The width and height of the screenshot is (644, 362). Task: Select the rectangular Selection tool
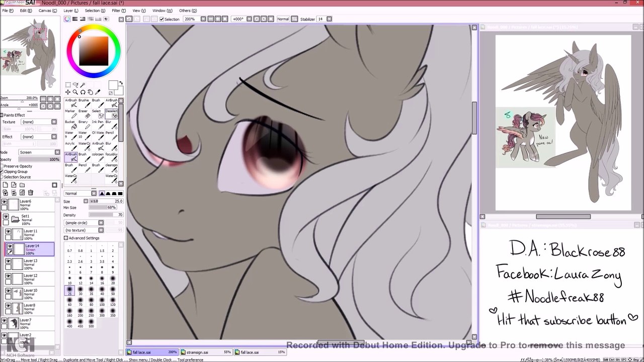coord(68,85)
